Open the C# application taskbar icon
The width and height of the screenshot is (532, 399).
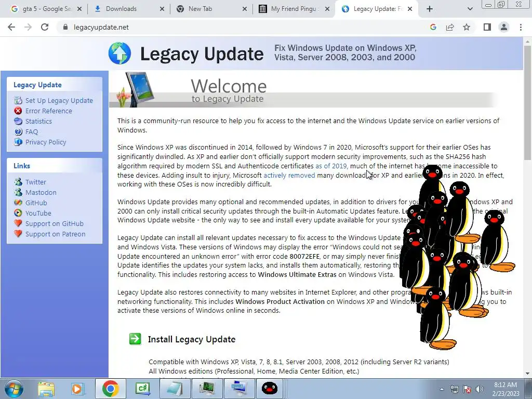click(x=142, y=389)
